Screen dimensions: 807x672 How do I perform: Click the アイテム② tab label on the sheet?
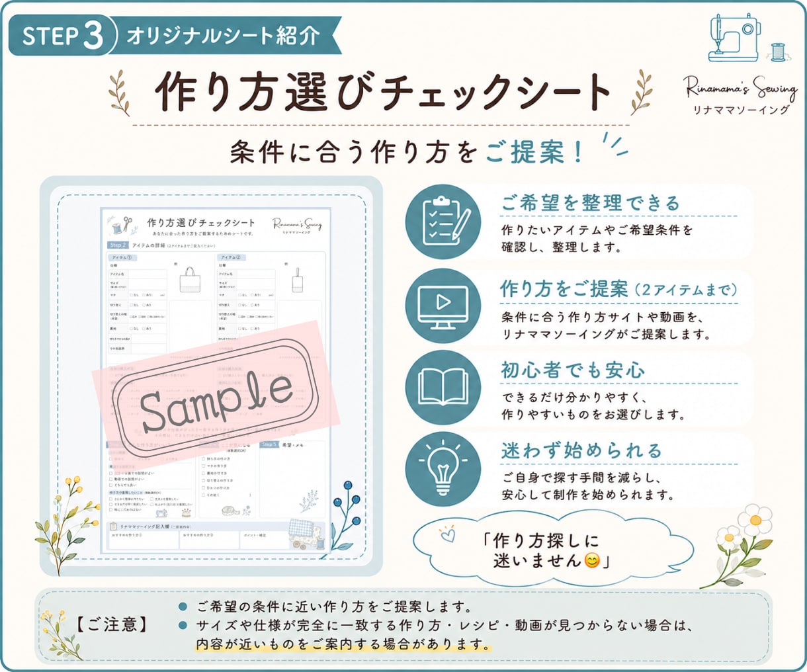(x=230, y=257)
